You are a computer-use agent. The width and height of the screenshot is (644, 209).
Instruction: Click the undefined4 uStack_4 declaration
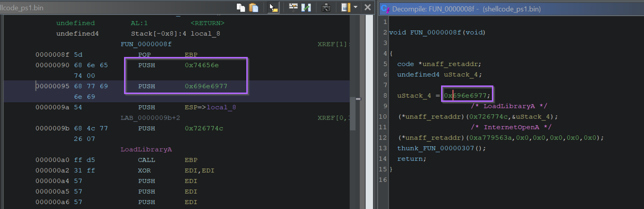coord(439,74)
